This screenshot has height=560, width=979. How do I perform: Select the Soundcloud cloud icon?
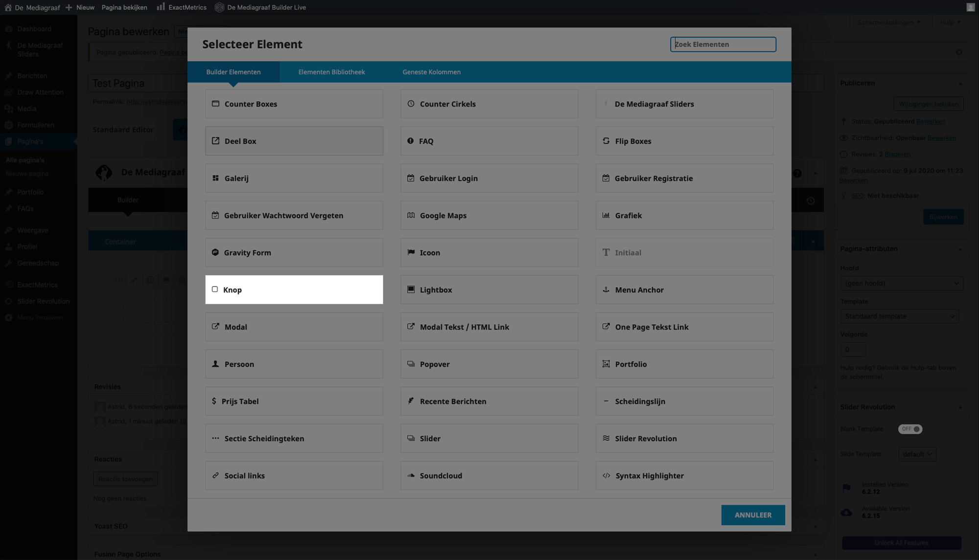[411, 475]
